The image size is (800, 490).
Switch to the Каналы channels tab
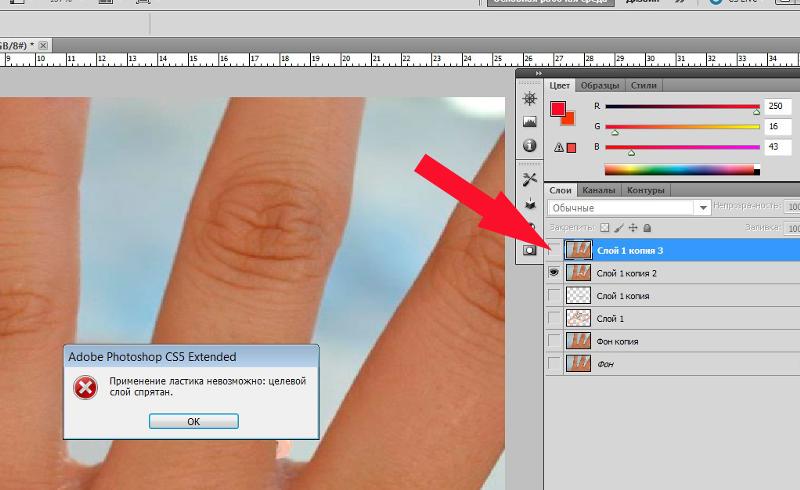click(x=599, y=190)
